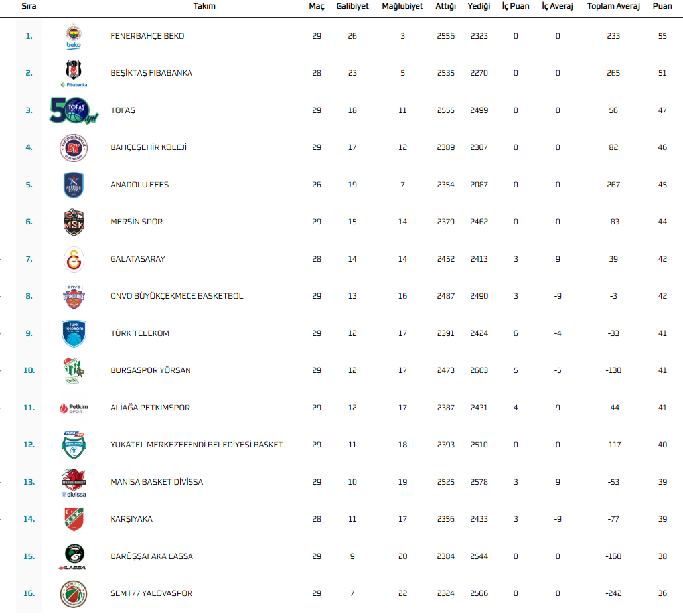This screenshot has width=683, height=616.
Task: Click the Anadolu Efes team logo
Action: coord(74,185)
